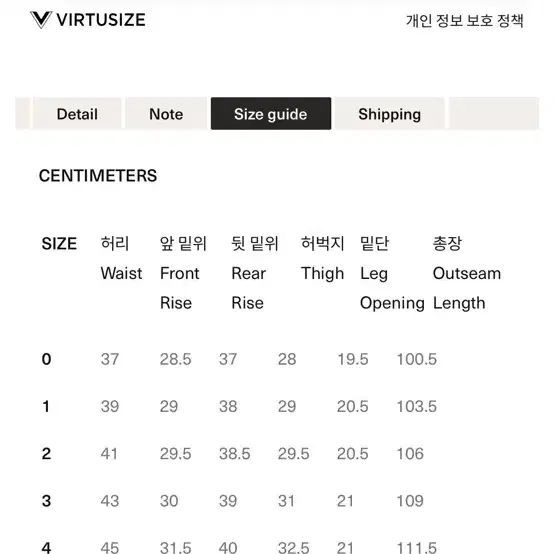The width and height of the screenshot is (554, 554).
Task: Select the size 2 row label
Action: click(x=46, y=454)
